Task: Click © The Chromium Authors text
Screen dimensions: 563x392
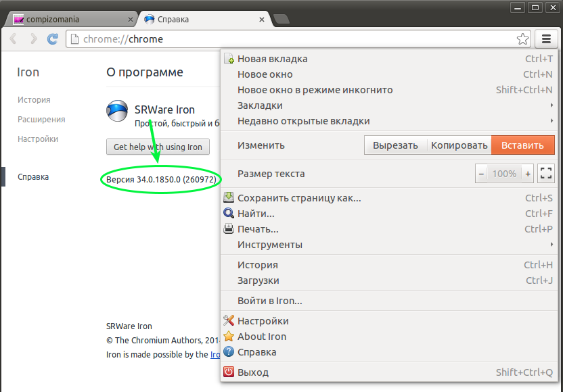Action: [162, 340]
